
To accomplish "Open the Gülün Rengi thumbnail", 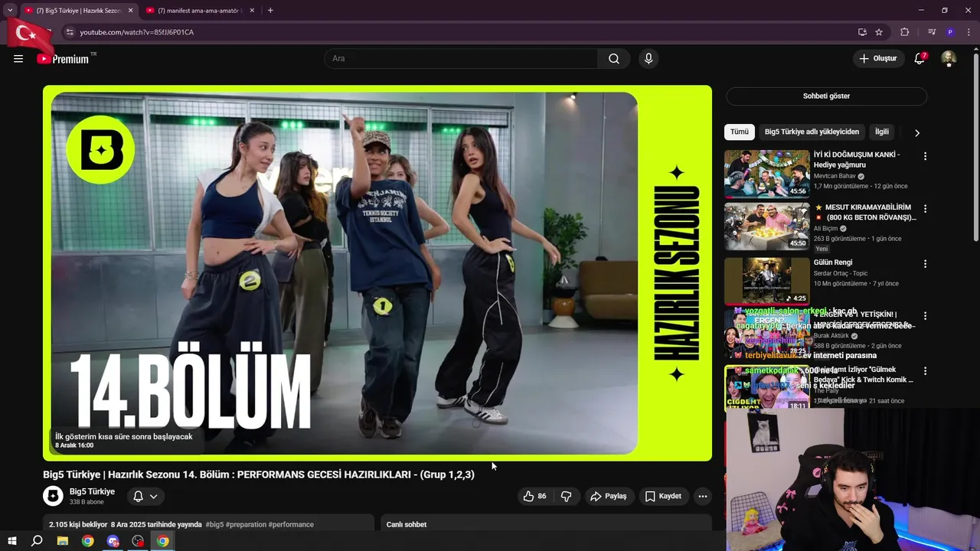I will pos(766,281).
